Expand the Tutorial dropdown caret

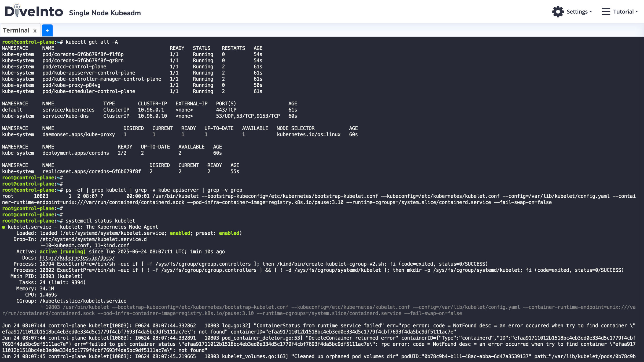636,12
